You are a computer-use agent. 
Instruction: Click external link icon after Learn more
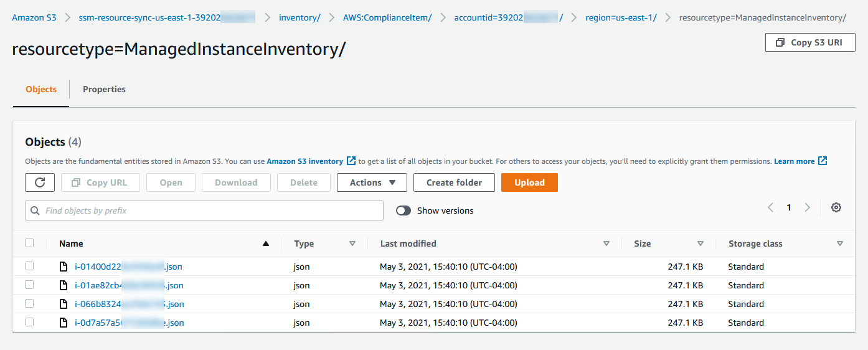tap(823, 161)
